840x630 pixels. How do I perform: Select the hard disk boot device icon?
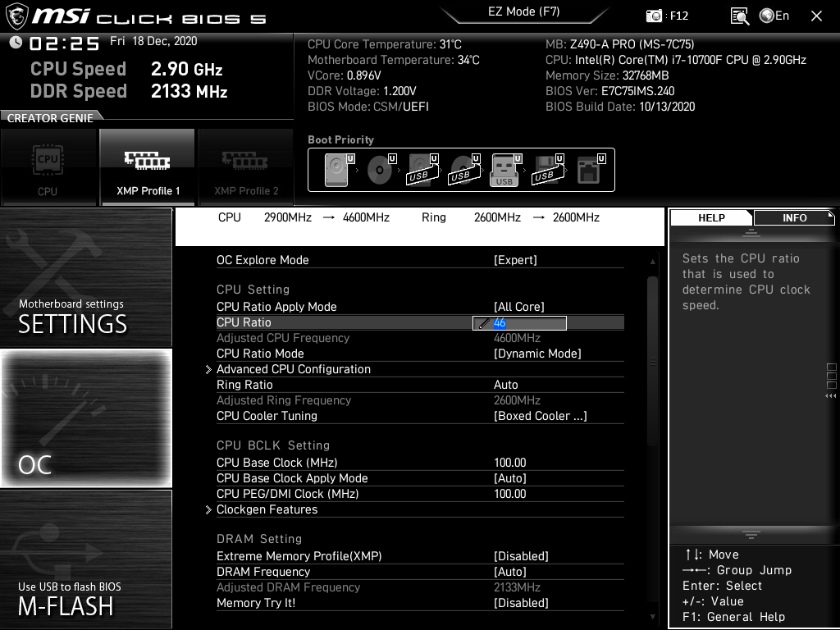coord(339,170)
